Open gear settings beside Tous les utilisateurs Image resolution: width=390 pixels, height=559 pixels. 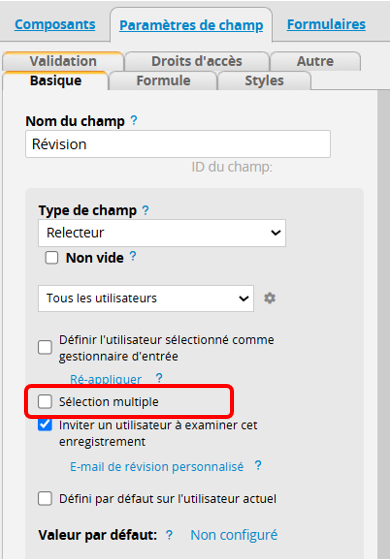[270, 298]
